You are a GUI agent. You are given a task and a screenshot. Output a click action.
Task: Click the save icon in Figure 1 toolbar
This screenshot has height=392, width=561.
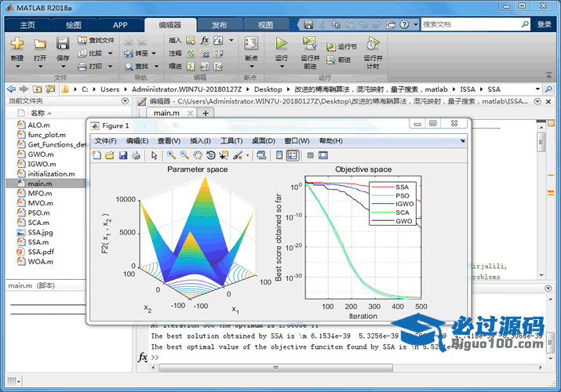[123, 155]
